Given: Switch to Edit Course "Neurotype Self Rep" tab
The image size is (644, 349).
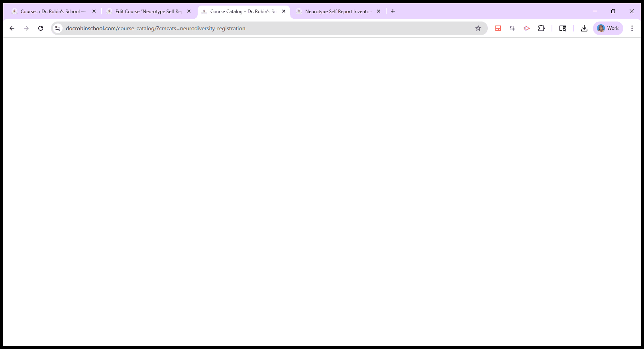Looking at the screenshot, I should click(x=148, y=12).
